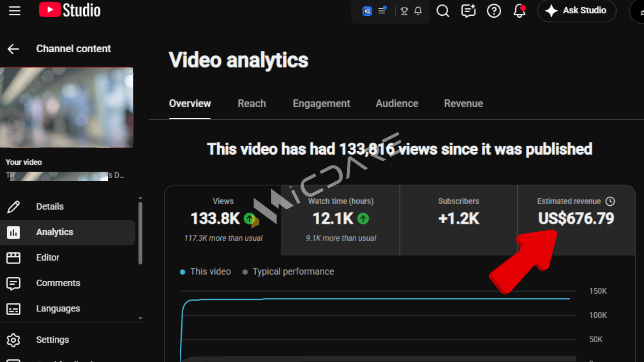Click the trophy icon in extension toolbar
Screen dimensions: 644x362
tap(404, 11)
